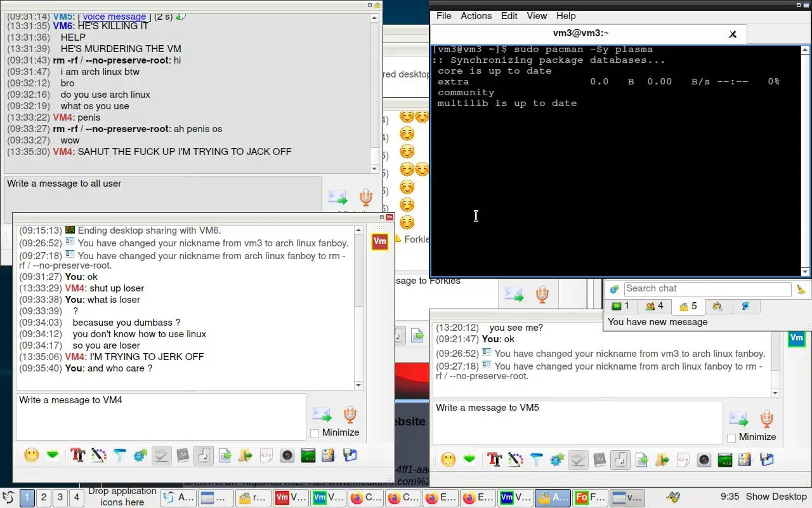This screenshot has height=508, width=812.
Task: Switch to virtual desktop 2 in panel
Action: tap(43, 497)
